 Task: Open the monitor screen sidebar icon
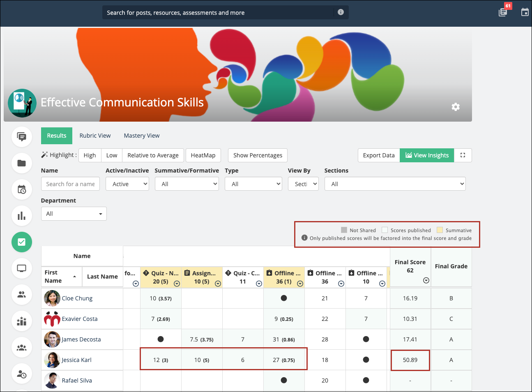point(22,268)
